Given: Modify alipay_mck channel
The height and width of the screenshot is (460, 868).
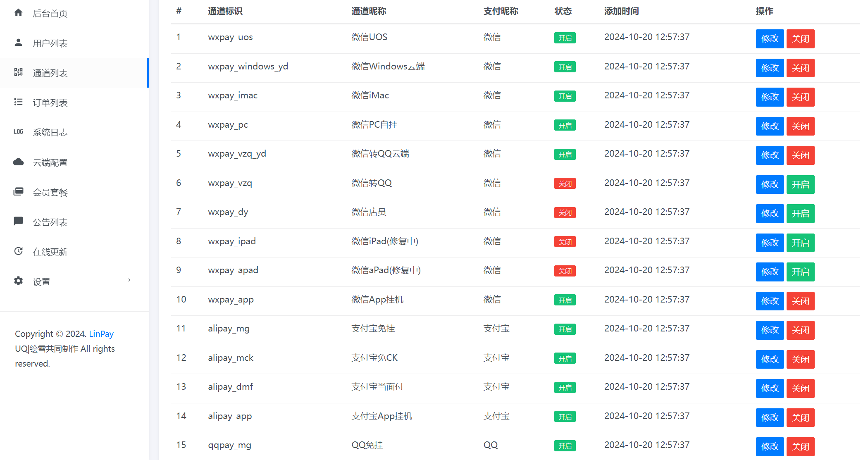Looking at the screenshot, I should point(770,359).
